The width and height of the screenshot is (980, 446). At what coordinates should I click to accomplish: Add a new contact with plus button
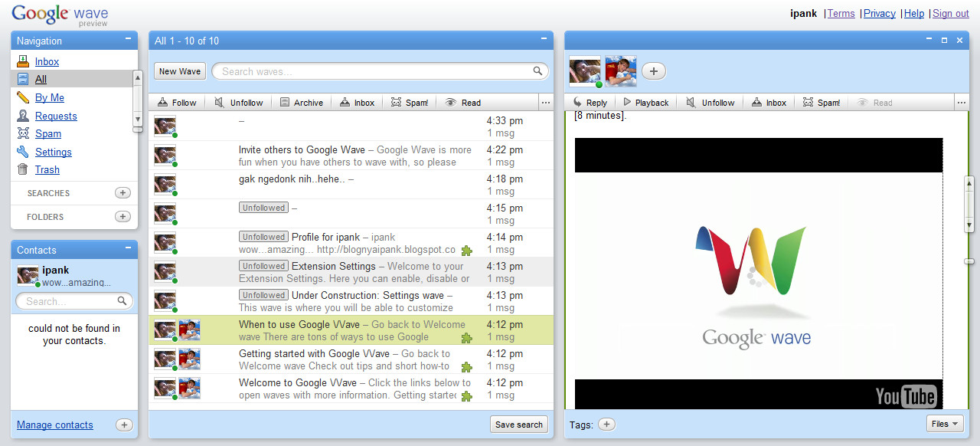coord(124,425)
